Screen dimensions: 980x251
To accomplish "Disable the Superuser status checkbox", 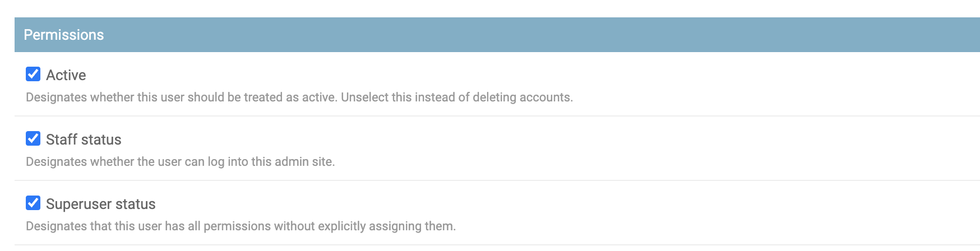I will coord(33,203).
